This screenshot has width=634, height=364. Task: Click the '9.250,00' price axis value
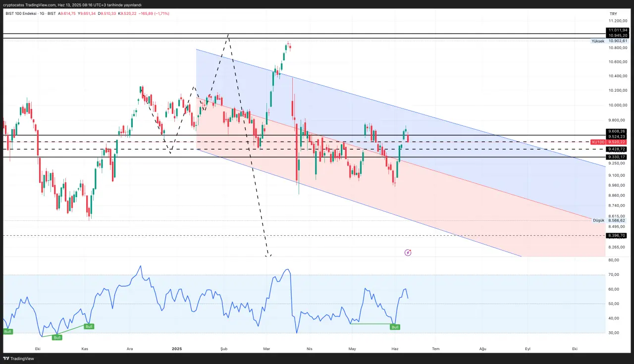point(617,163)
